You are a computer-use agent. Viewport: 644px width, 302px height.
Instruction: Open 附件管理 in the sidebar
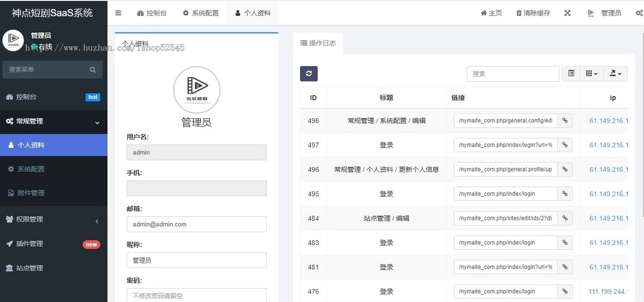click(54, 193)
